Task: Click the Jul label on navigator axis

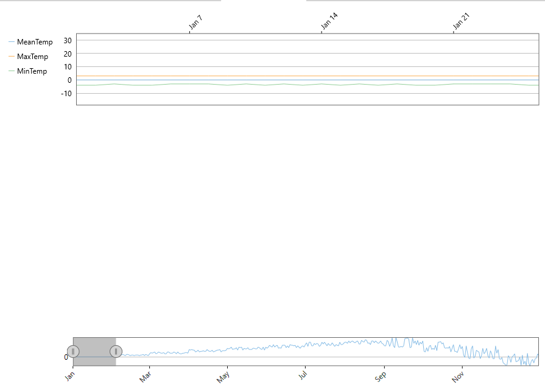Action: click(302, 377)
